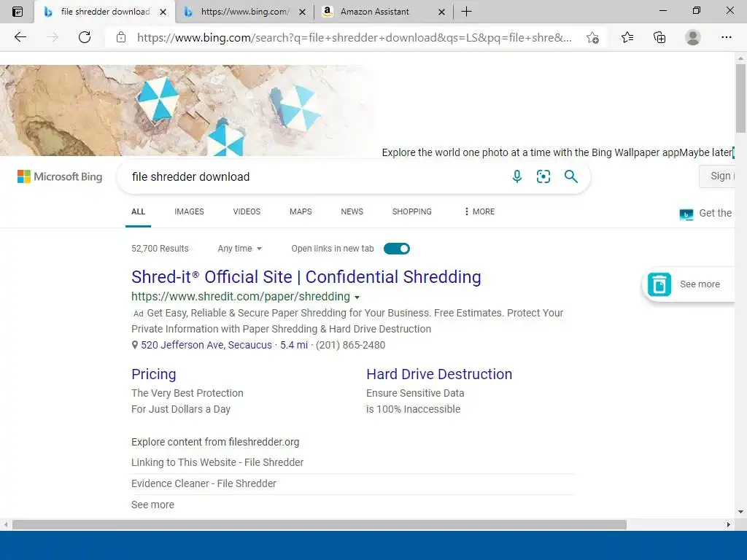
Task: Add this page to favorites star icon
Action: 592,38
